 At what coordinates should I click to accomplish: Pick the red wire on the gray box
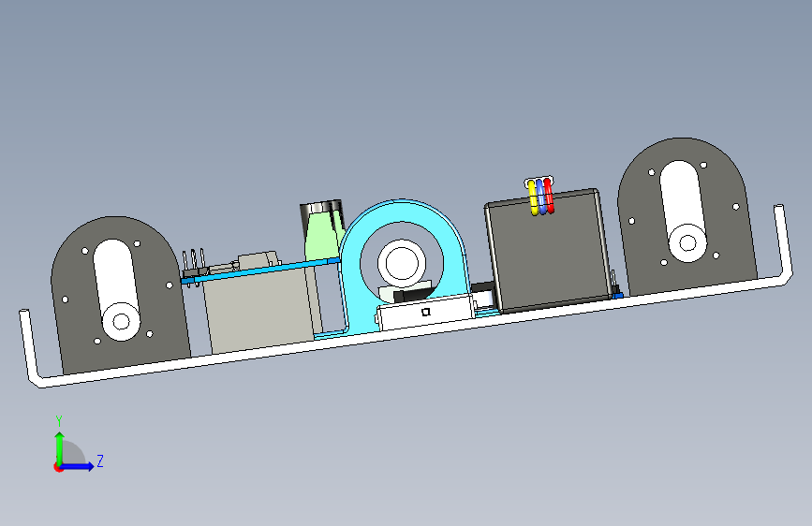pos(549,196)
